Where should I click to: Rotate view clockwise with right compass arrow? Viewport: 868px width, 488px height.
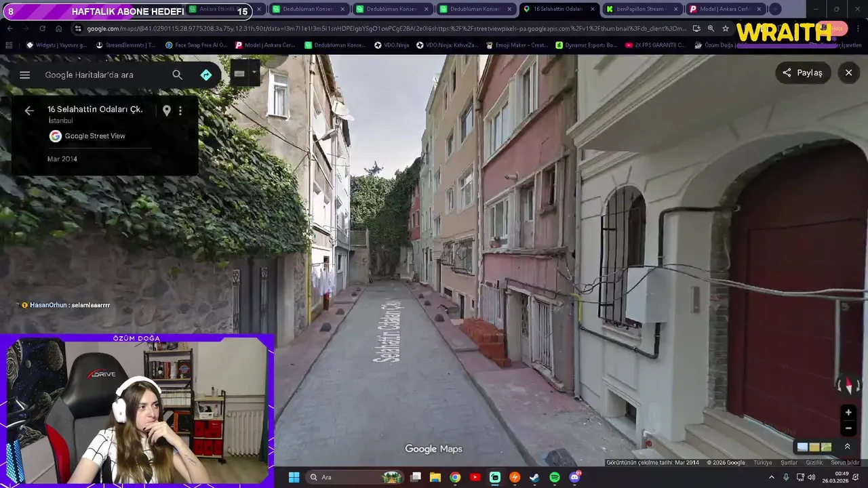[x=859, y=386]
